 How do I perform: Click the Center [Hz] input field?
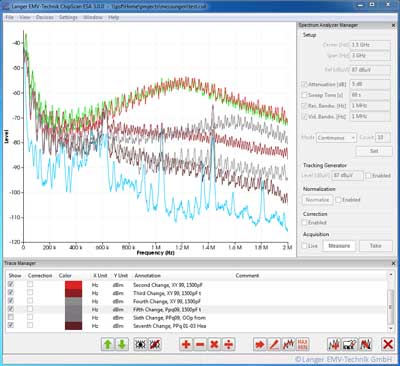tap(370, 45)
